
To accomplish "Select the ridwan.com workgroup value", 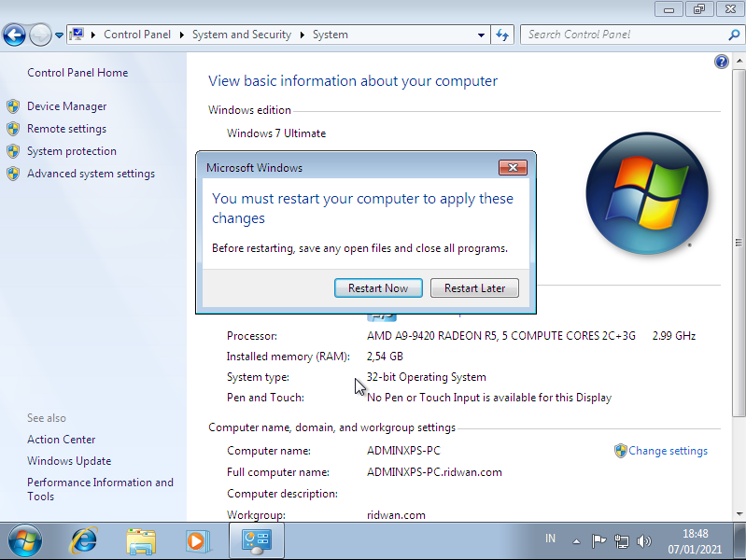I will 396,515.
